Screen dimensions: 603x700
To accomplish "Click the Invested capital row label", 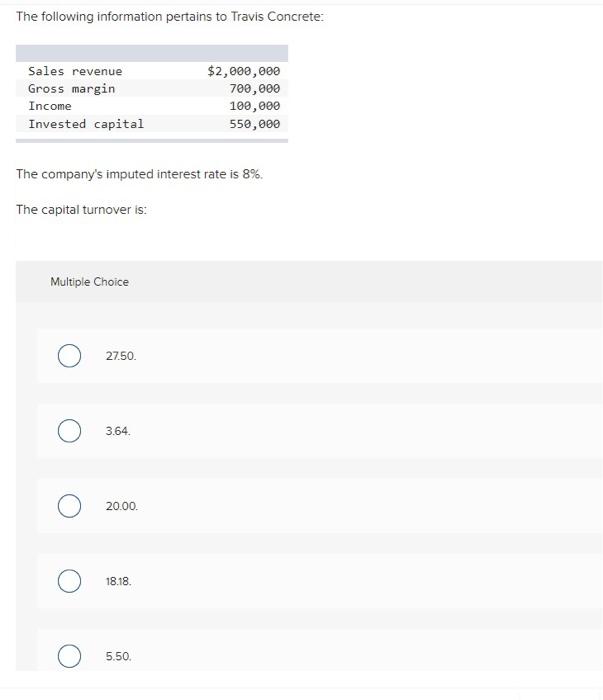I will pyautogui.click(x=86, y=124).
